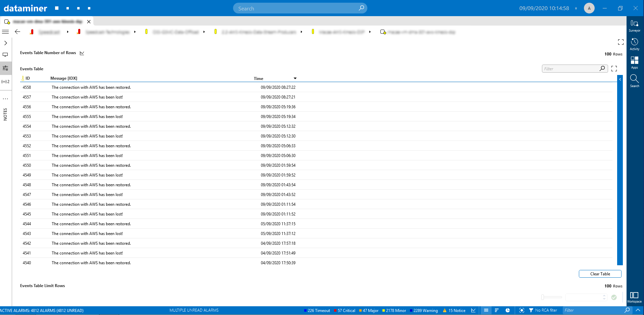Click the breadcrumb element icon at path end
This screenshot has height=315, width=644.
(383, 32)
